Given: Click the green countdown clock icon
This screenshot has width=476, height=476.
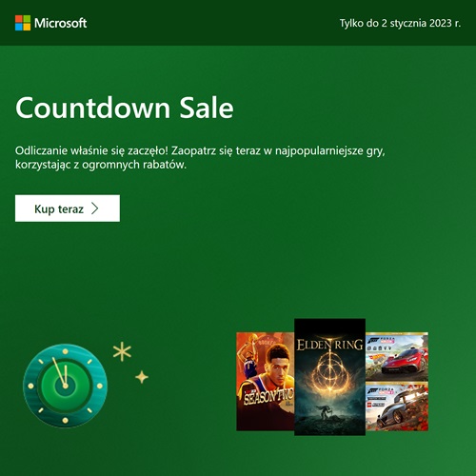Looking at the screenshot, I should pos(65,386).
